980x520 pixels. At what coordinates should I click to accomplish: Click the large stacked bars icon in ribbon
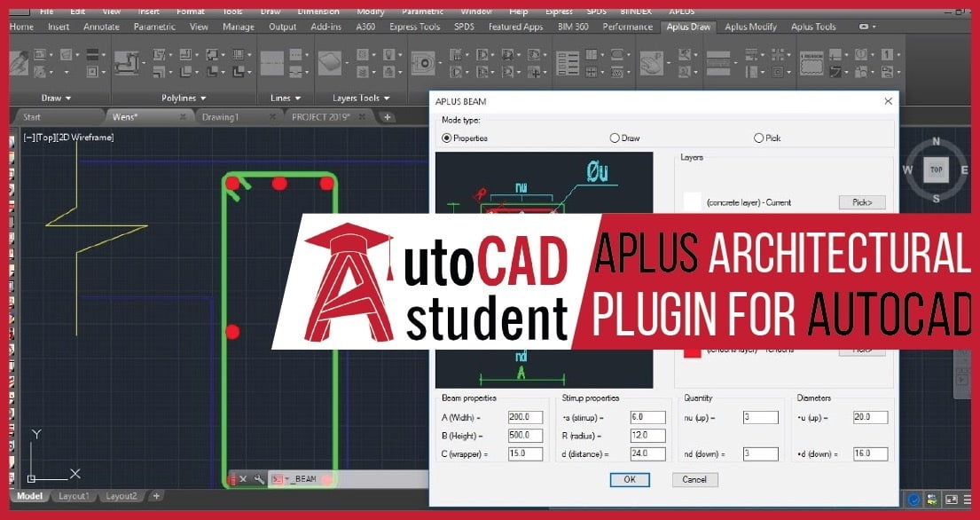pyautogui.click(x=718, y=63)
